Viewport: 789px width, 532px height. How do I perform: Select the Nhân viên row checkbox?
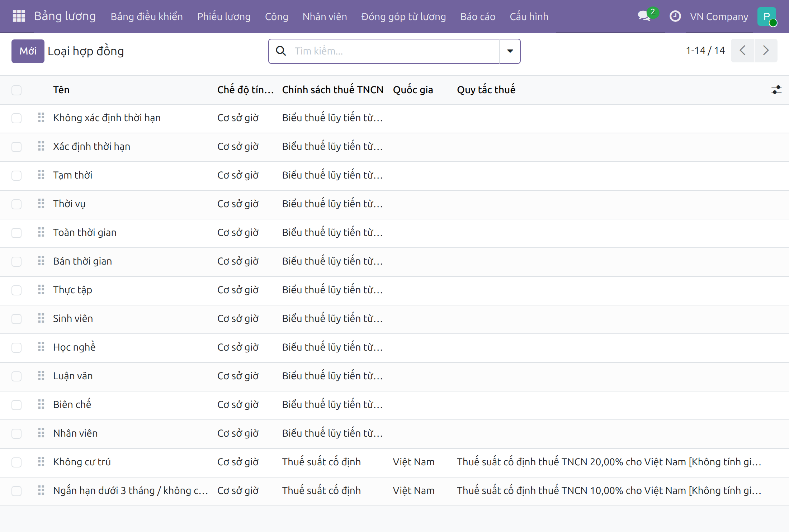[x=16, y=434]
